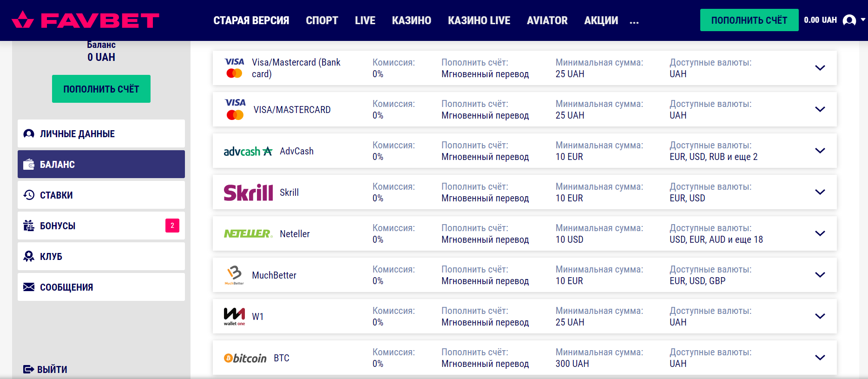
Task: Click the bonuses notification badge showing 2
Action: click(x=172, y=226)
